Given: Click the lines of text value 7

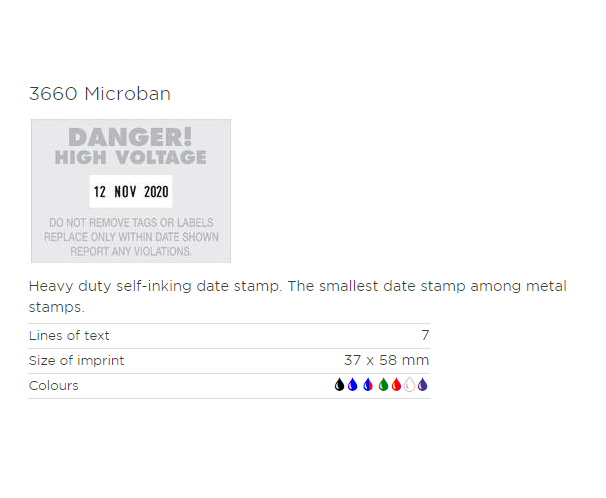Looking at the screenshot, I should click(x=425, y=335).
